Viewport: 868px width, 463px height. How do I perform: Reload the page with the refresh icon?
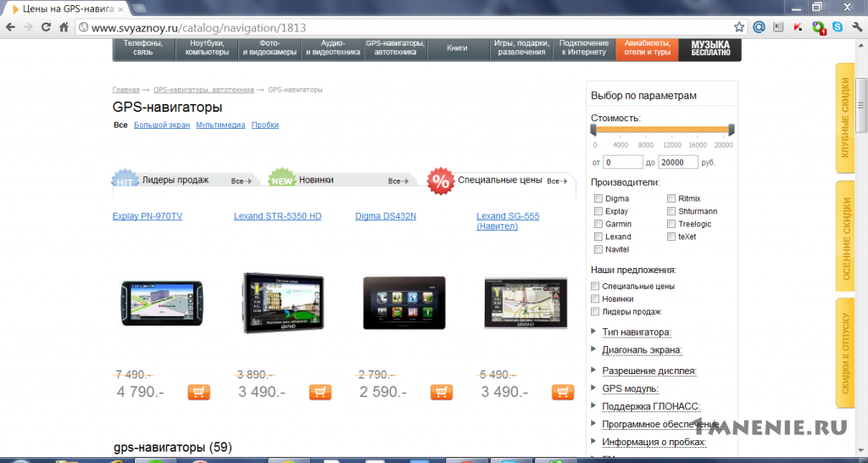click(x=46, y=27)
